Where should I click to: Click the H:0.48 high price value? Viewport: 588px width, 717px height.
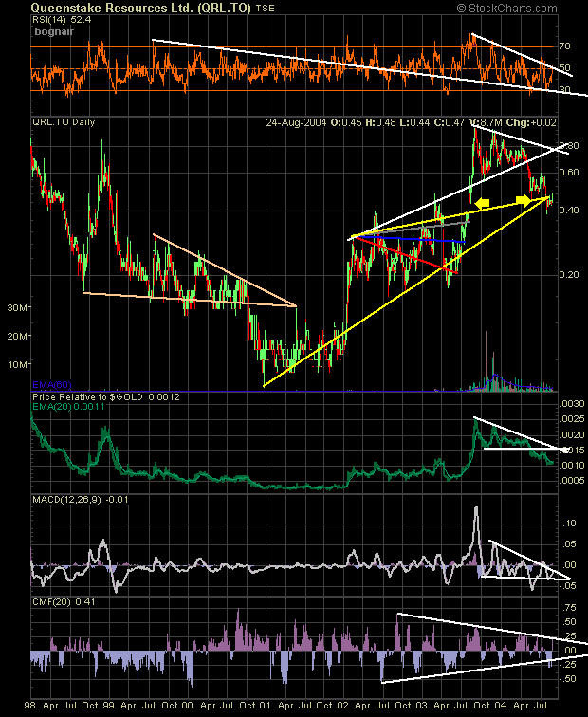[380, 122]
